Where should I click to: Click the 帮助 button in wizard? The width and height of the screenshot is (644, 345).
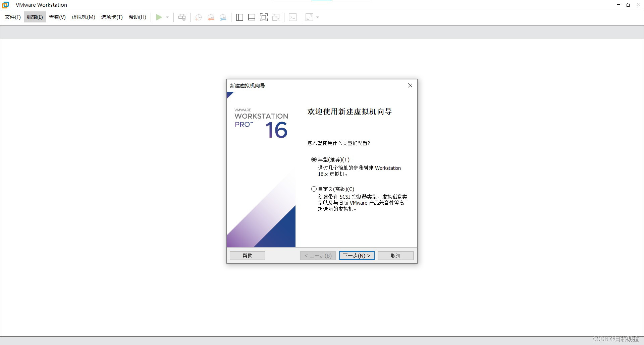click(x=248, y=256)
